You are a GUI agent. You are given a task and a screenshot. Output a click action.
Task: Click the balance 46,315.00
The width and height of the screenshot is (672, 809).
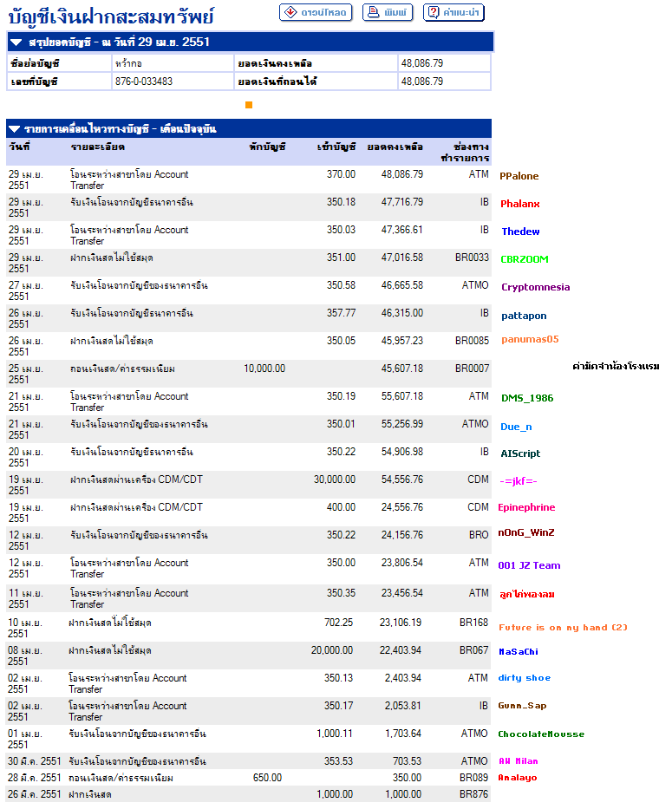pos(402,313)
